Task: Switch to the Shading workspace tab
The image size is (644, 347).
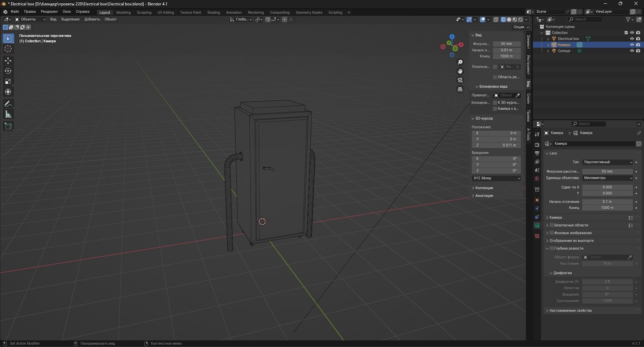Action: 213,12
